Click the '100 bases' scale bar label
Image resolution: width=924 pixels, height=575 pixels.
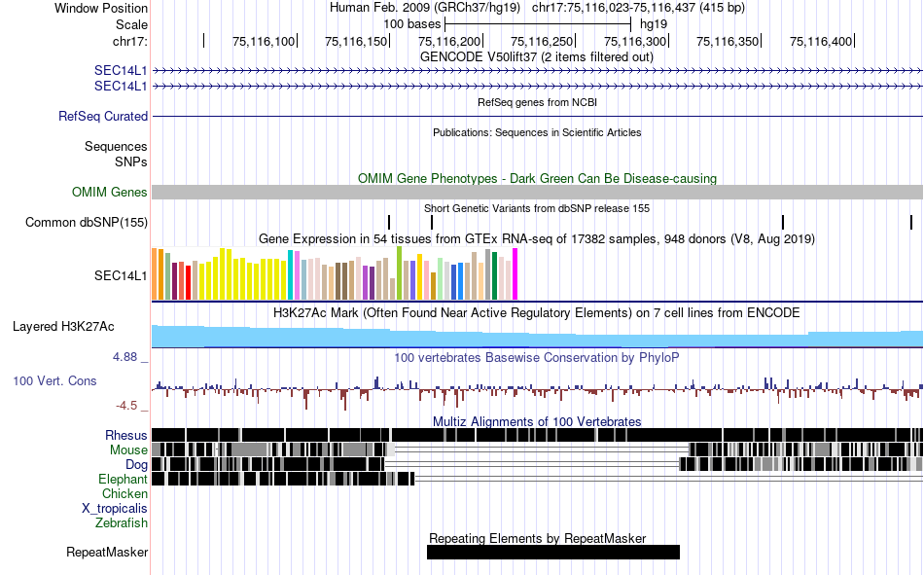[x=412, y=24]
